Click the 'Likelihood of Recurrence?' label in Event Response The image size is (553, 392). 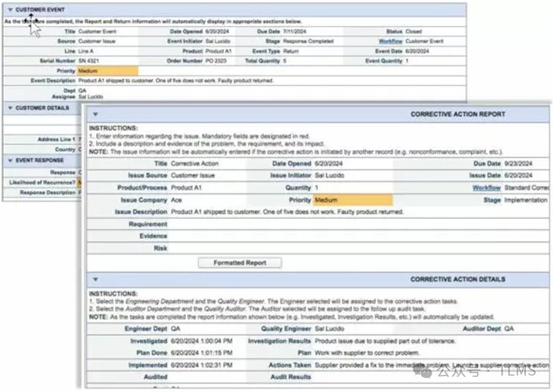pos(42,182)
